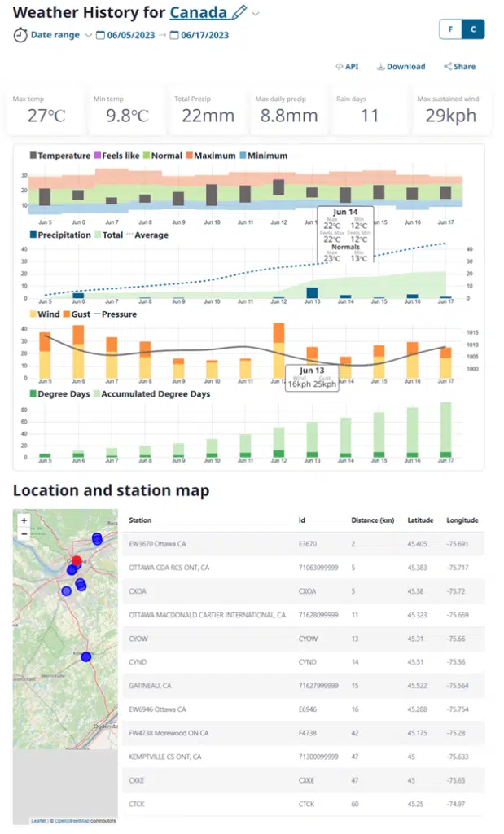Screen dimensions: 504x834
Task: Click the blue station marker near Kemptville
Action: [x=85, y=656]
